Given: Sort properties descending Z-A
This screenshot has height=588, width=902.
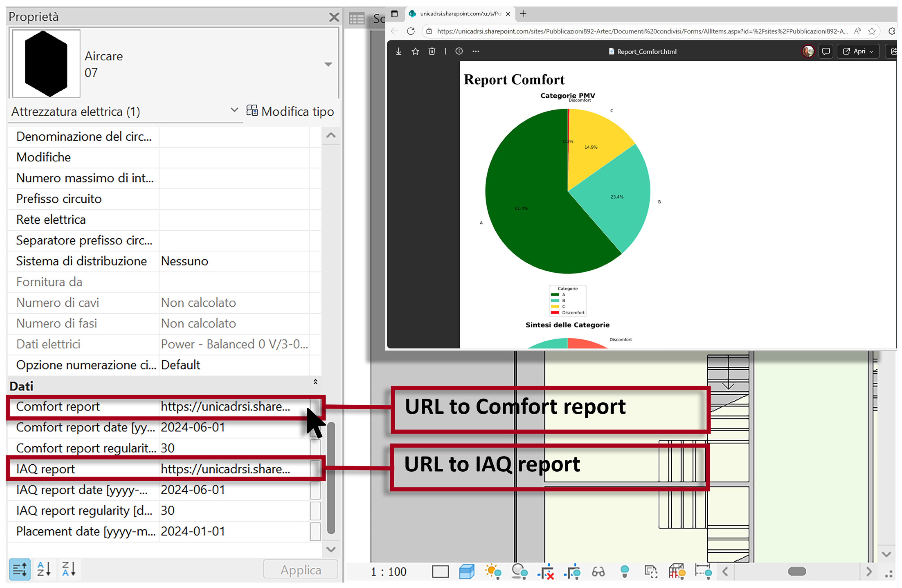Looking at the screenshot, I should (x=69, y=569).
